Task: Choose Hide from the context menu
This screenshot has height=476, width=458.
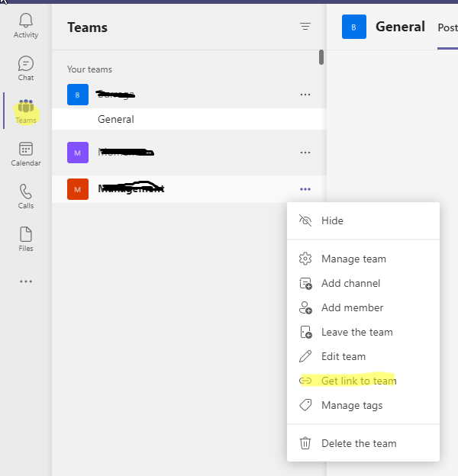Action: [x=363, y=220]
